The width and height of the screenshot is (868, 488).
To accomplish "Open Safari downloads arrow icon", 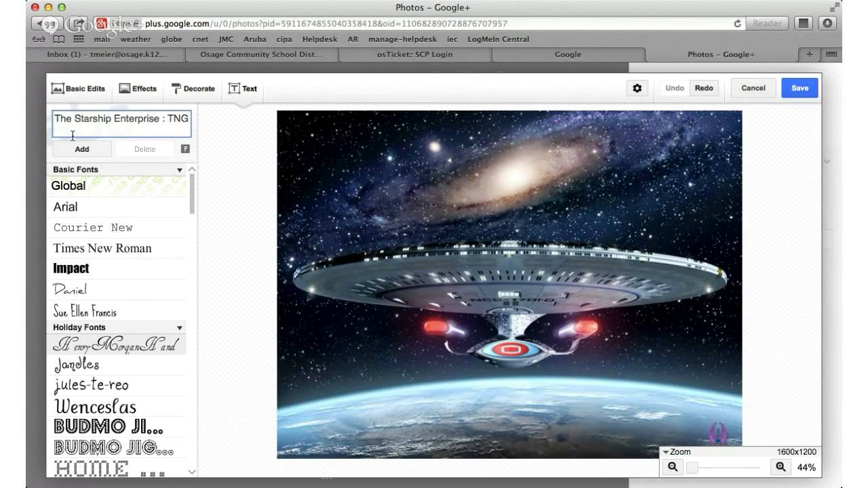I will click(x=827, y=23).
